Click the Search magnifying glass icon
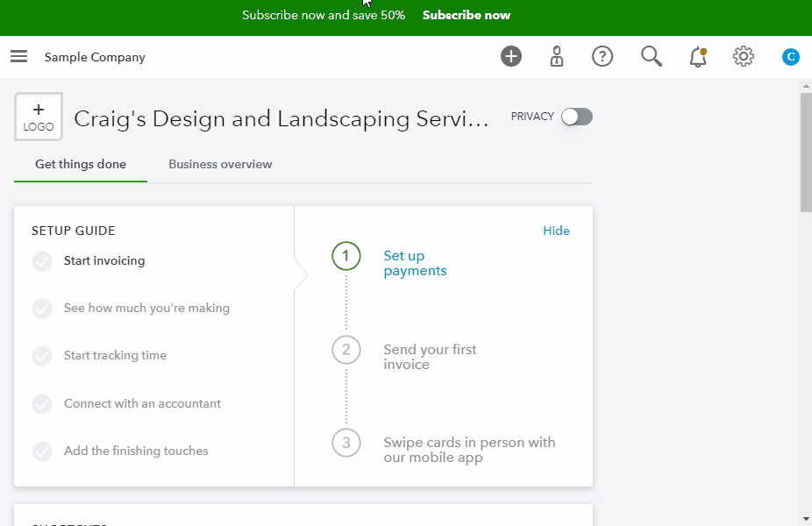The width and height of the screenshot is (812, 526). tap(651, 57)
